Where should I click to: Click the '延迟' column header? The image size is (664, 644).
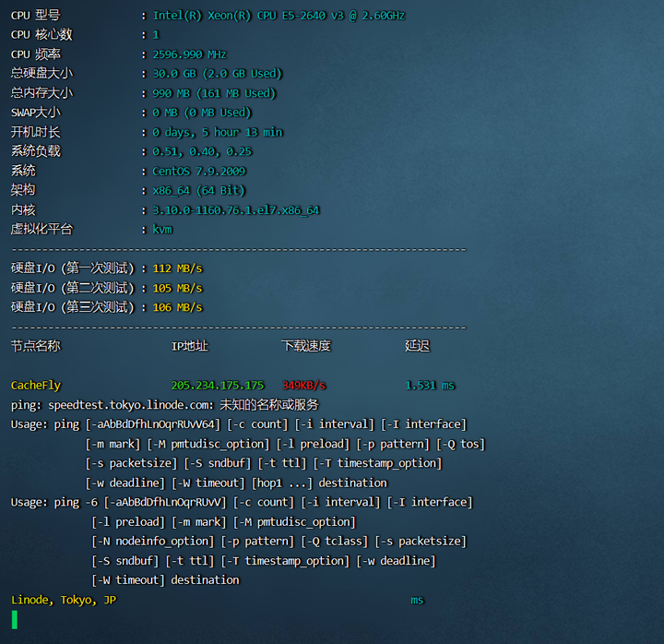coord(417,346)
